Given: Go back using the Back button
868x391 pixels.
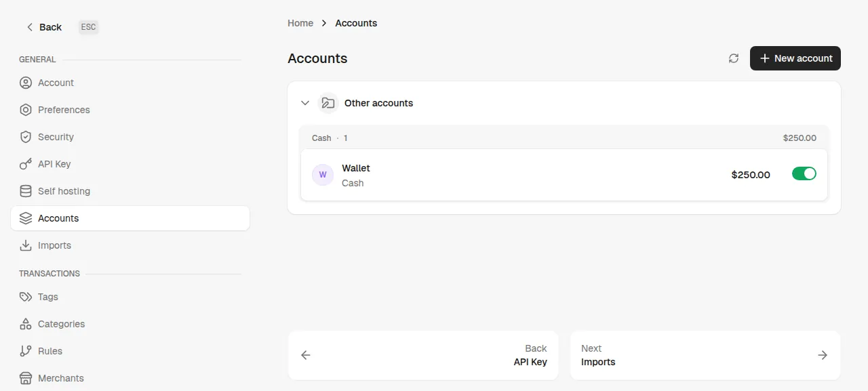Looking at the screenshot, I should (44, 27).
